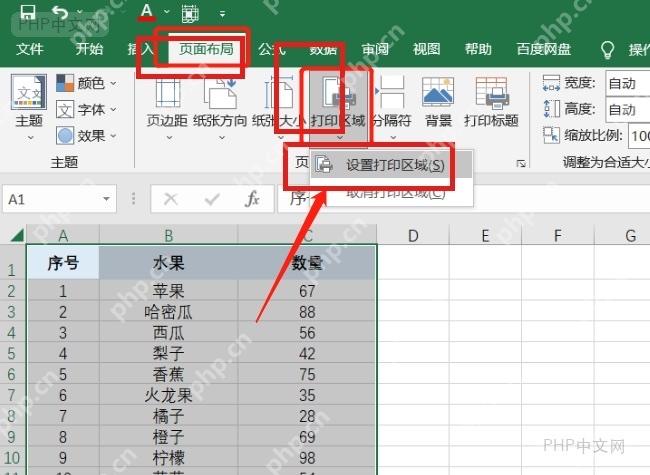Click the quantity cell 98

click(x=307, y=458)
